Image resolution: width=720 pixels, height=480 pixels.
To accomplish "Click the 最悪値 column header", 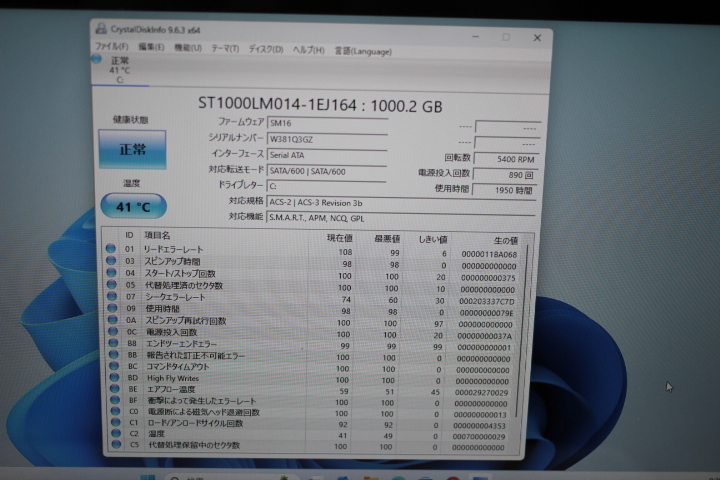I will click(387, 239).
